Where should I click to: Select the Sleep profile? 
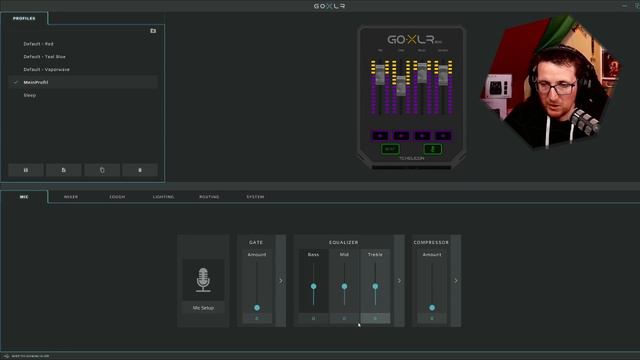tap(83, 95)
